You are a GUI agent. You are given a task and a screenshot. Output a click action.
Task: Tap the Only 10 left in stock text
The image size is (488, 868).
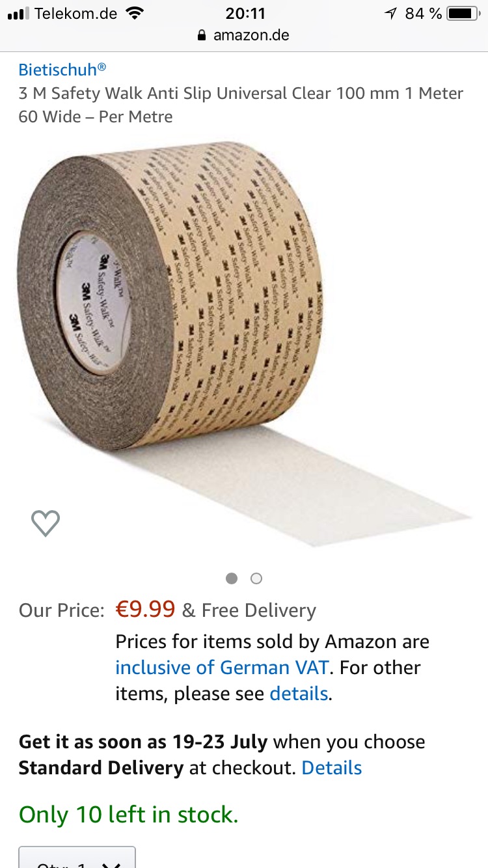[129, 815]
